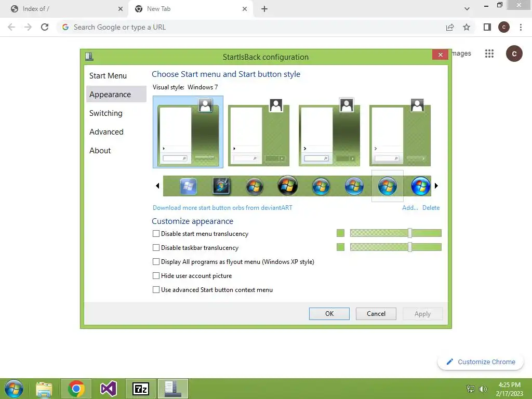Check Hide user account picture
This screenshot has width=532, height=399.
156,275
